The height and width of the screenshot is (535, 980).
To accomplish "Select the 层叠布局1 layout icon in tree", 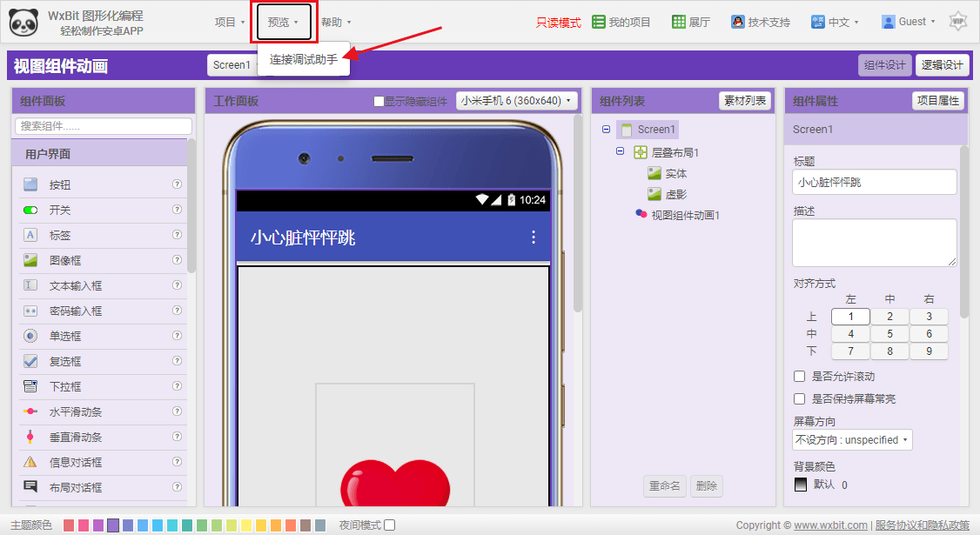I will click(x=641, y=152).
